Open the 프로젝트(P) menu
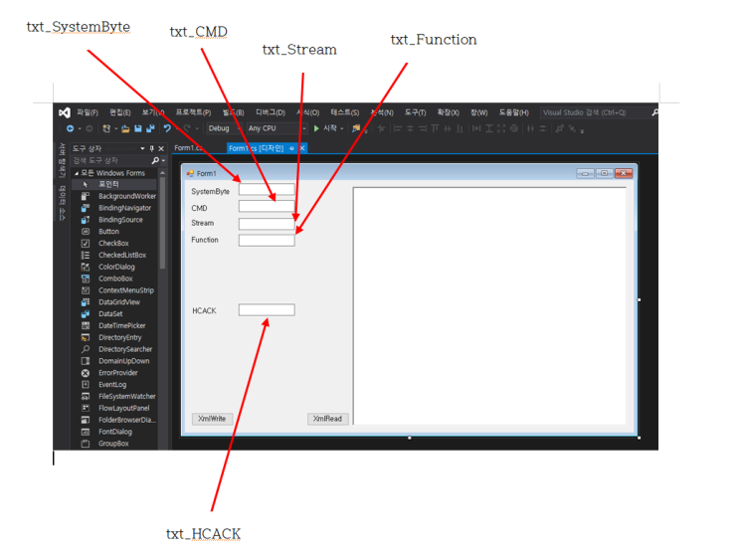This screenshot has width=739, height=560. pyautogui.click(x=193, y=112)
